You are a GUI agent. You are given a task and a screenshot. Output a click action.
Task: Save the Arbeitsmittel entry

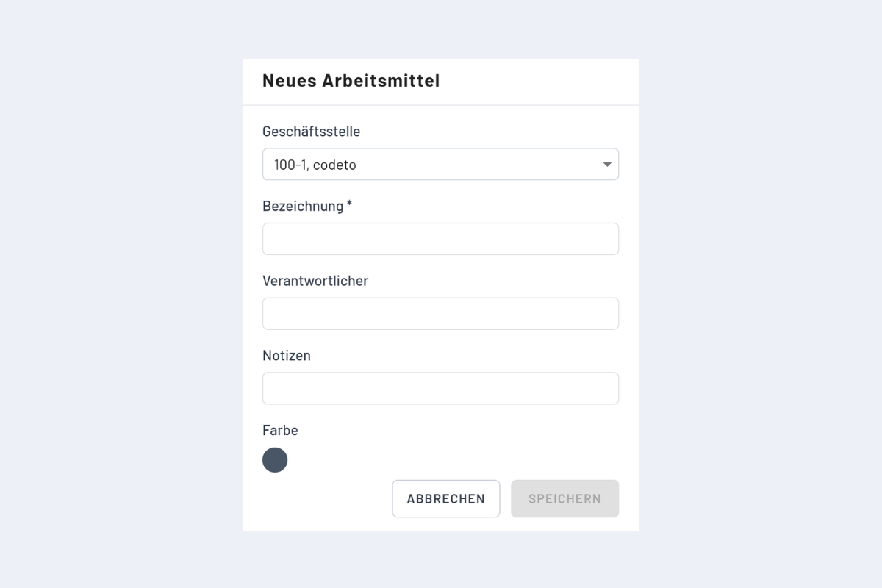tap(564, 498)
